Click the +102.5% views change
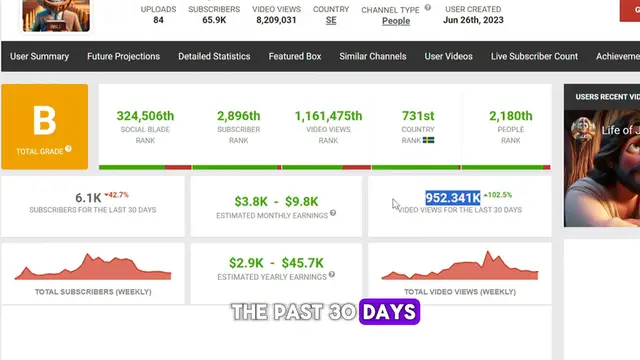 pyautogui.click(x=498, y=195)
